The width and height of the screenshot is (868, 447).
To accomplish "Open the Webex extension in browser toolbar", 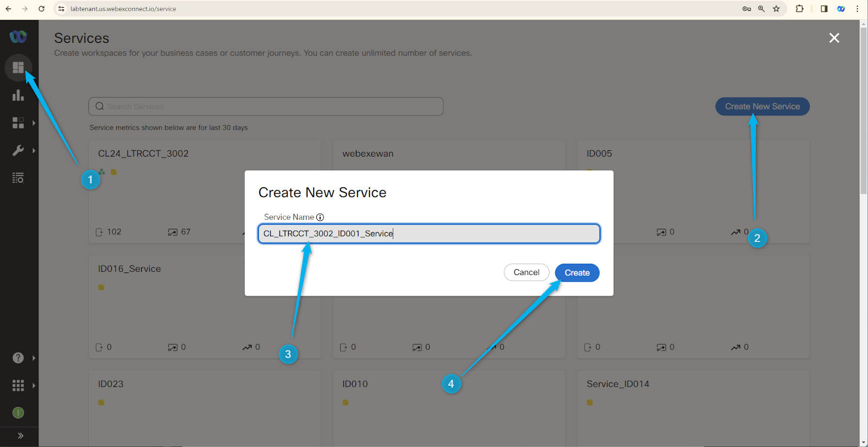I will (x=841, y=9).
